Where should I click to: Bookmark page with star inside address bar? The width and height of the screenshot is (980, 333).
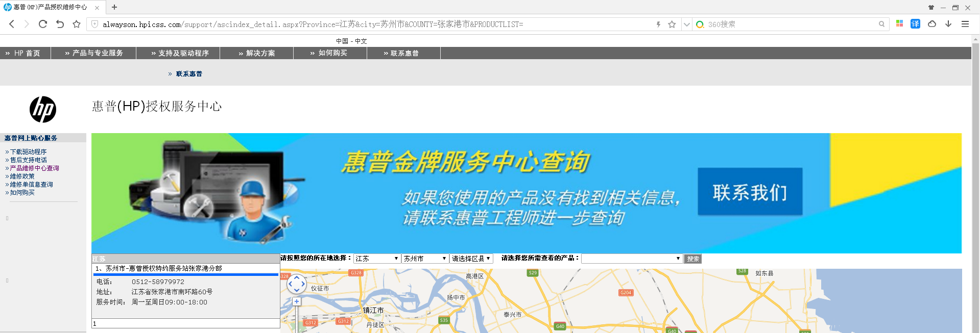click(x=672, y=24)
